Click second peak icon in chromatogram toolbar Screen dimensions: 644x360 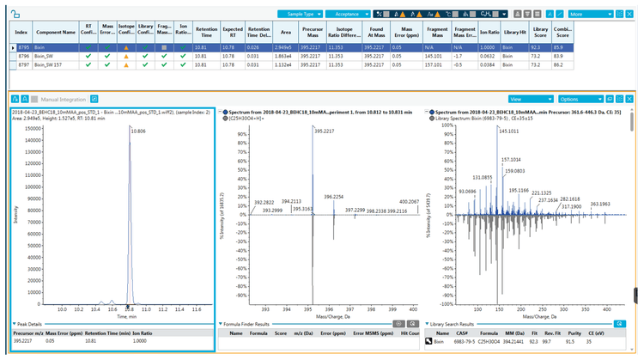tap(24, 99)
